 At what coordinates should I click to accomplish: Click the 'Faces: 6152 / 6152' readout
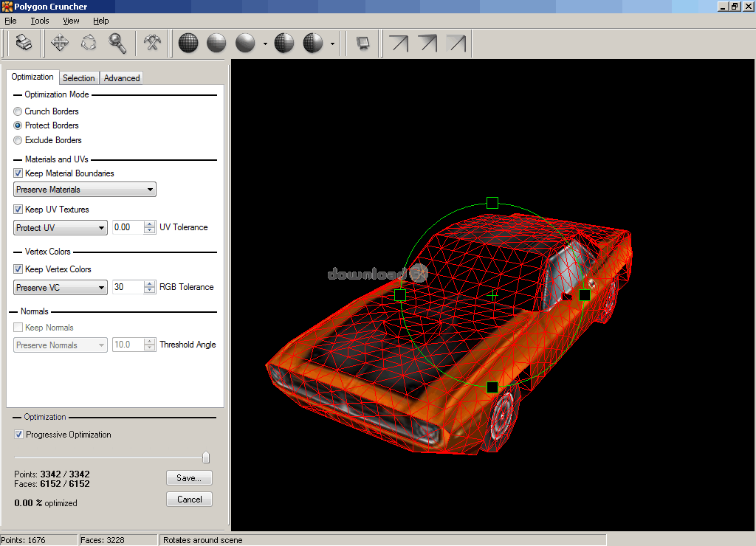pos(52,484)
